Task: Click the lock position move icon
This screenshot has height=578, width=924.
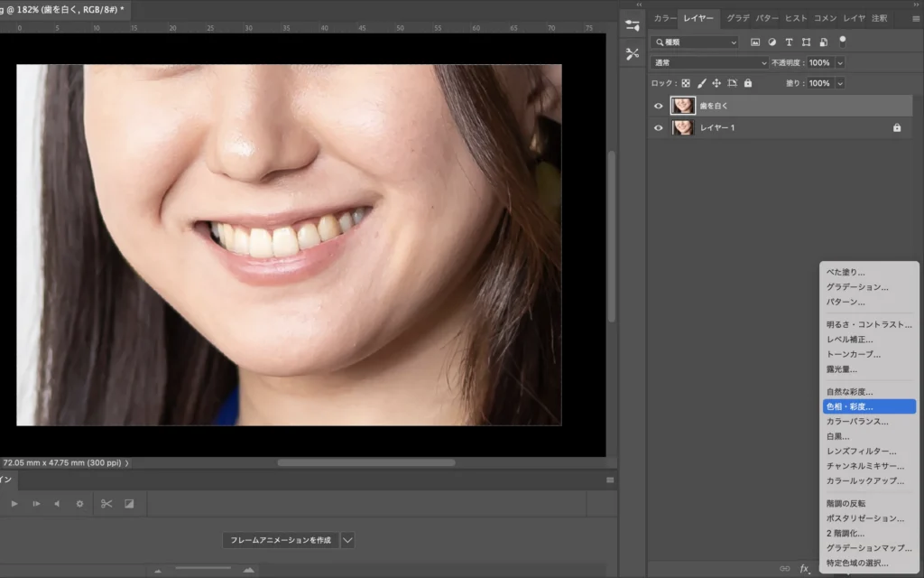Action: tap(716, 83)
